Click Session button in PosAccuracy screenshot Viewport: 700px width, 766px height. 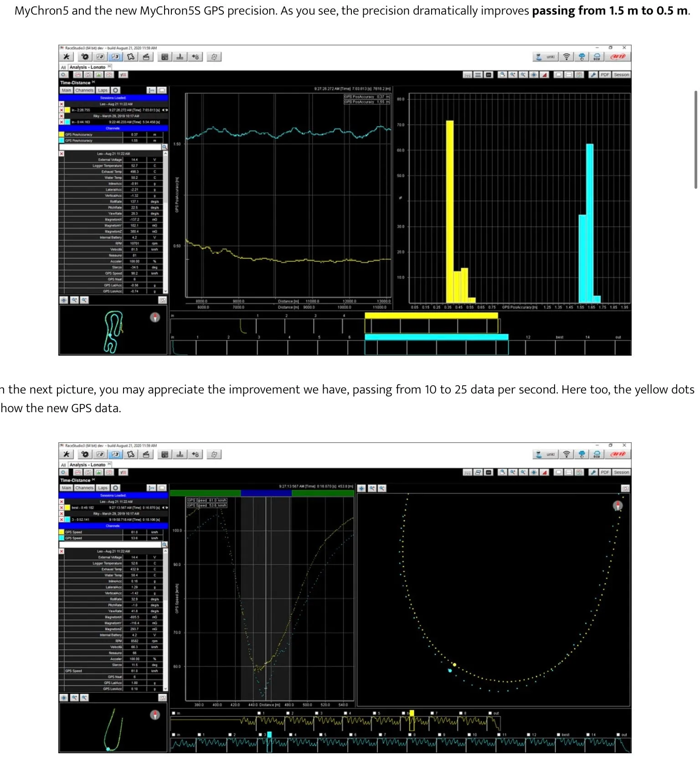click(621, 75)
